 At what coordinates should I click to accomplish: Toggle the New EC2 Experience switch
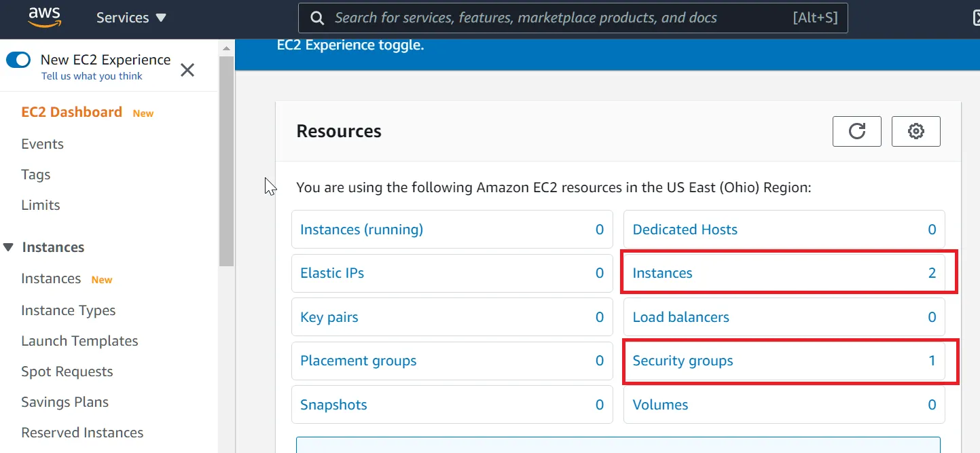click(18, 60)
